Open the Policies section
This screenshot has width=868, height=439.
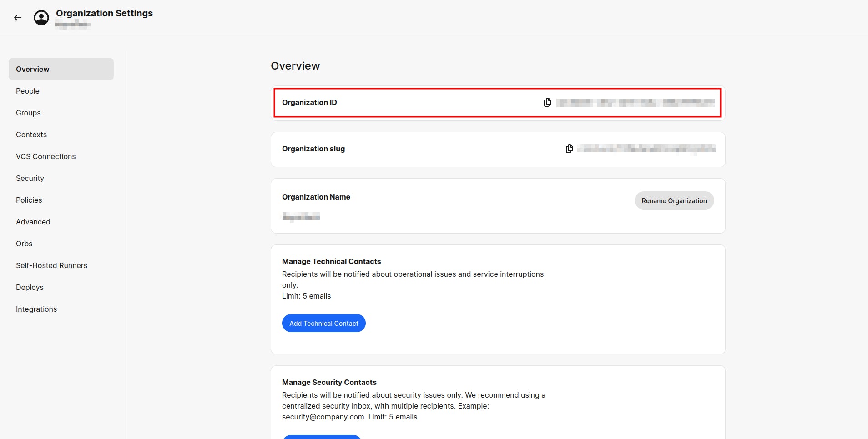(x=29, y=200)
